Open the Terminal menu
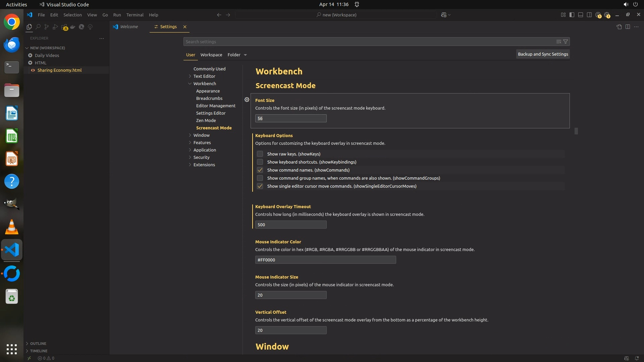 (x=135, y=15)
